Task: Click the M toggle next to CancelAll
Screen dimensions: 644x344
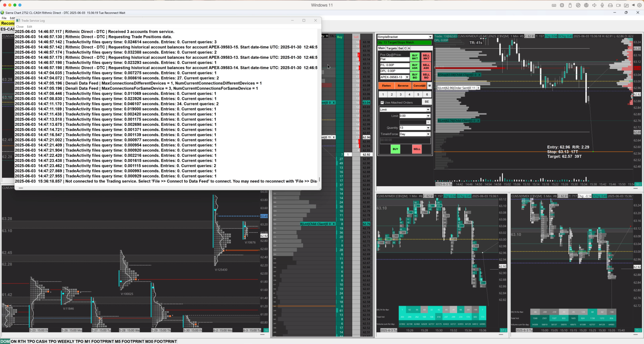Action: pyautogui.click(x=429, y=86)
